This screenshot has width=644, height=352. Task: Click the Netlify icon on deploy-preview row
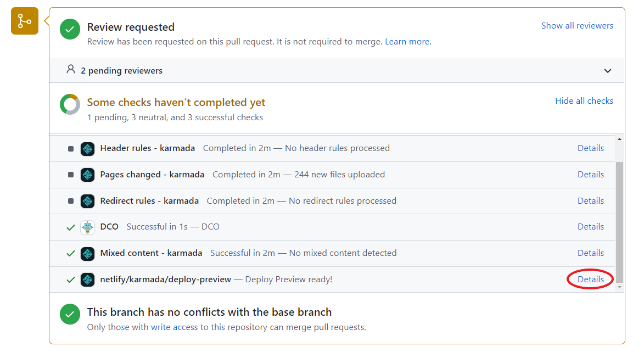[x=87, y=279]
